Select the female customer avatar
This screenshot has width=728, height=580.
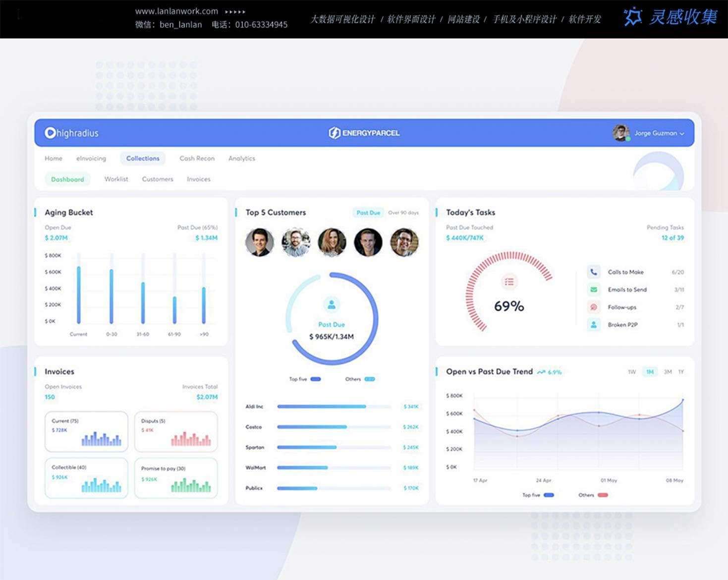pyautogui.click(x=332, y=242)
